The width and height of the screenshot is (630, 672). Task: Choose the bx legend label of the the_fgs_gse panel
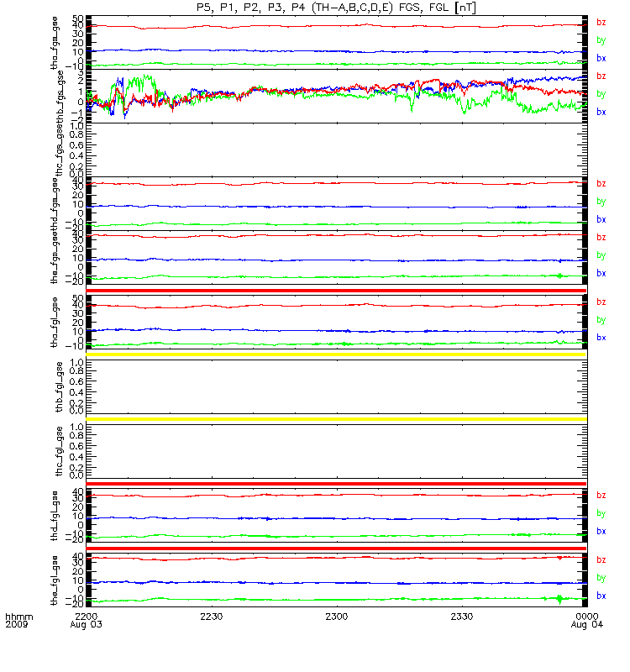(601, 274)
